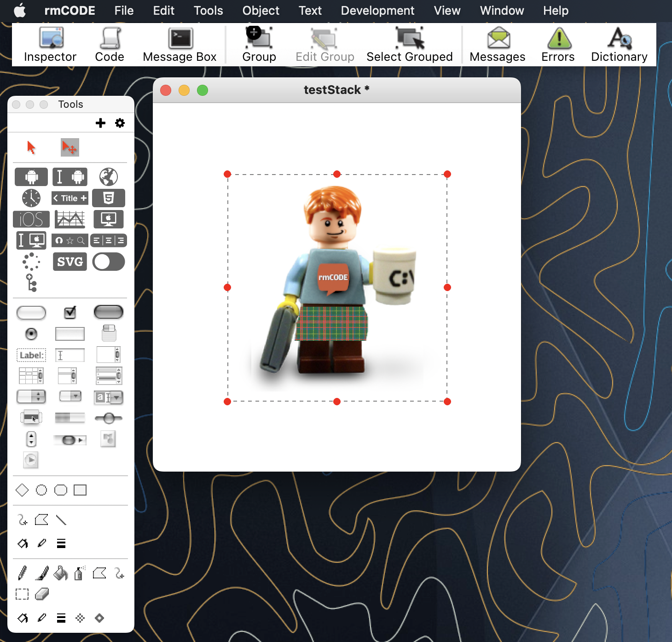Click the Group toolbar button
The image size is (672, 642).
coord(259,45)
